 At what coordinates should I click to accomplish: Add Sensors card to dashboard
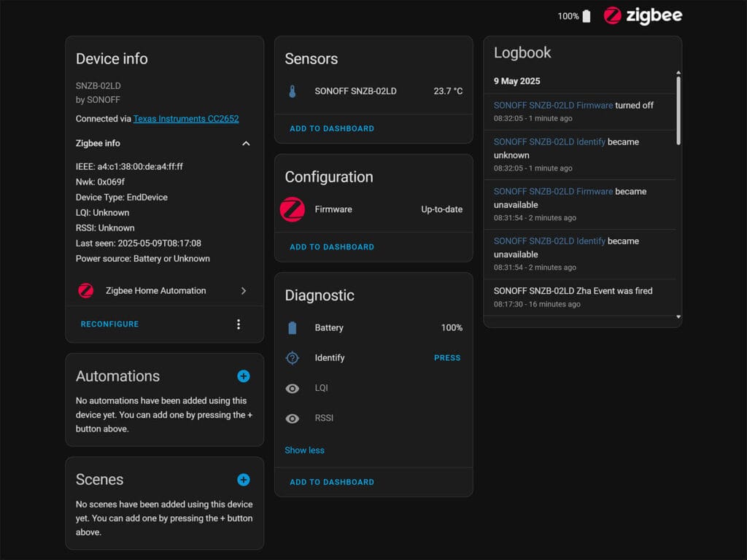(332, 128)
